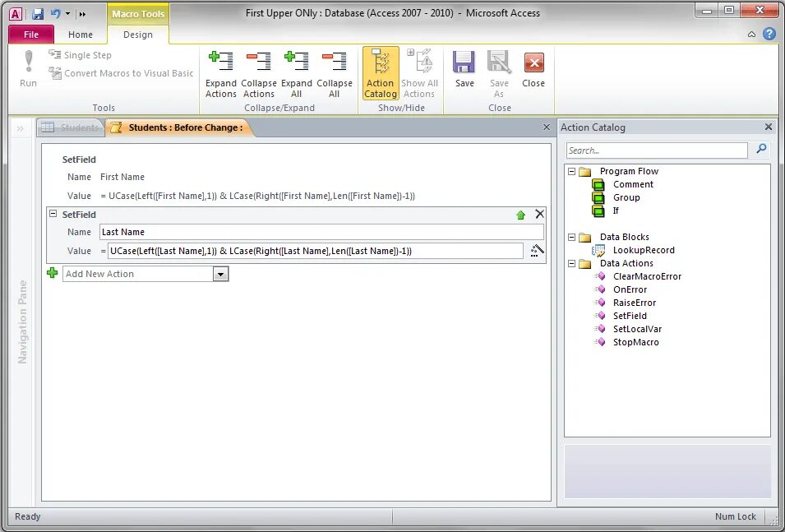
Task: Click the Program Flow folder label
Action: (x=629, y=171)
